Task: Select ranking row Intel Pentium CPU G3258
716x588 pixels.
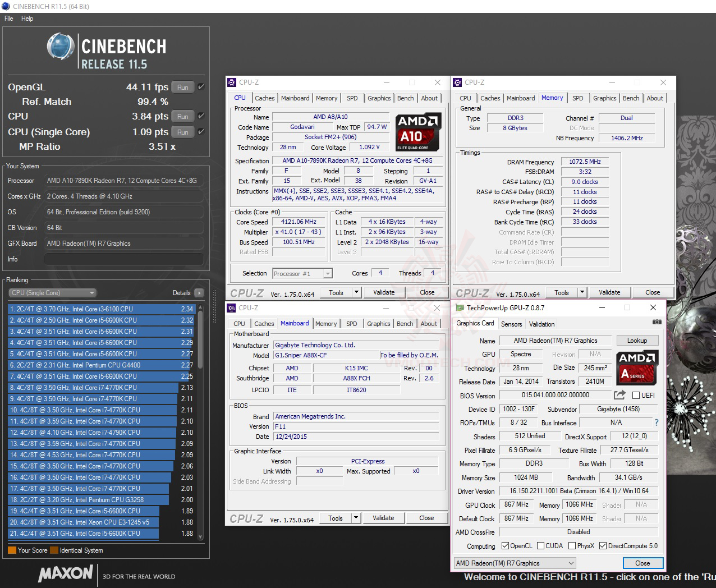Action: pyautogui.click(x=101, y=500)
